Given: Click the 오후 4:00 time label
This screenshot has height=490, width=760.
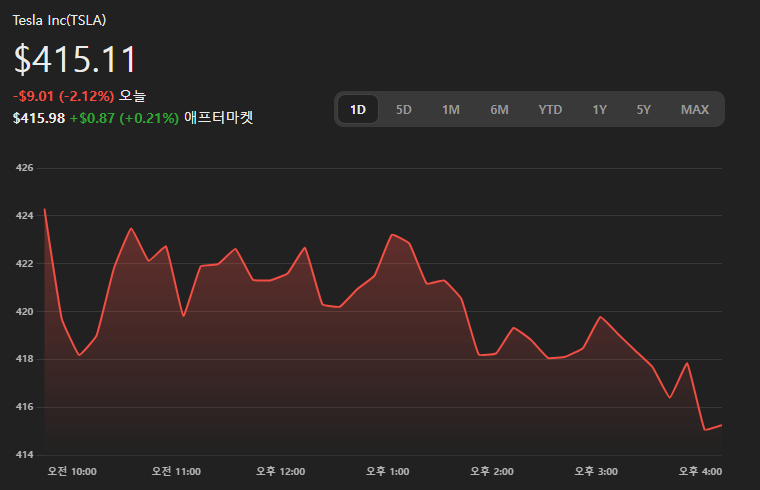Looking at the screenshot, I should [x=700, y=471].
